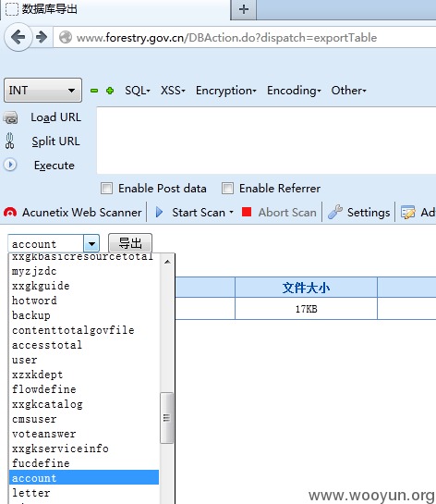This screenshot has width=436, height=504.
Task: Click the red Abort Scan square icon
Action: [247, 212]
